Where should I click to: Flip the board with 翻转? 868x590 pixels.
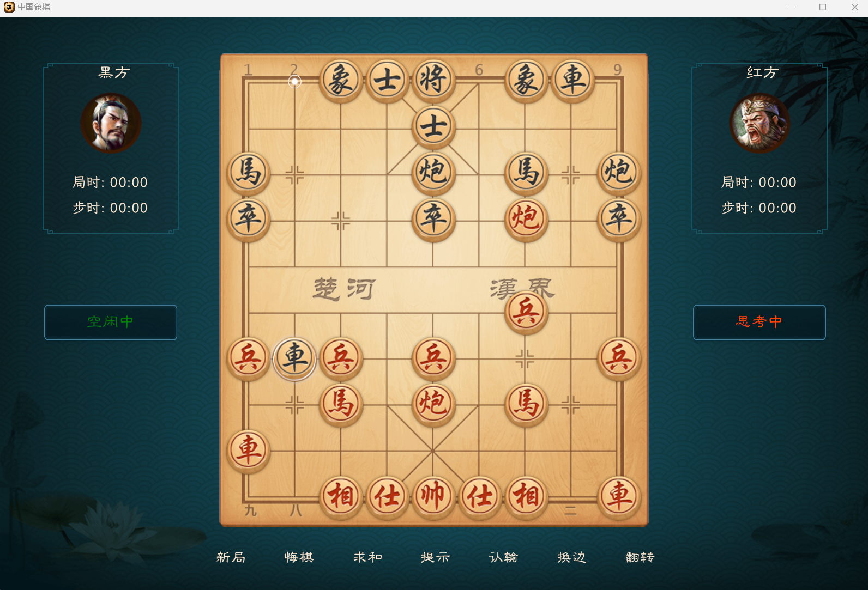coord(640,557)
